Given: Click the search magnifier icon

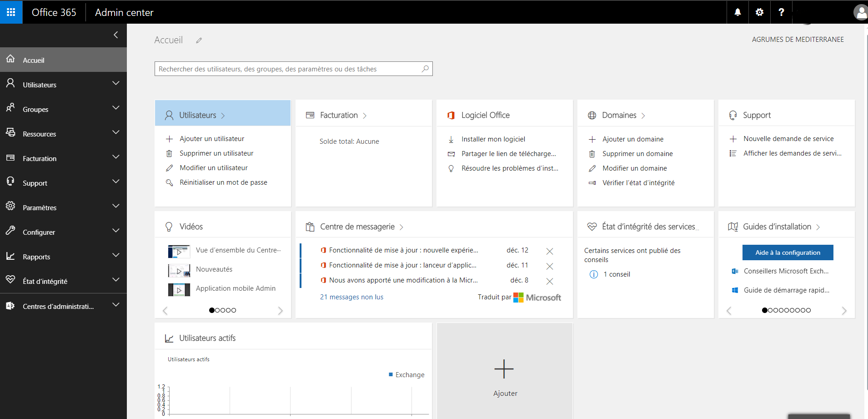Looking at the screenshot, I should pos(425,69).
